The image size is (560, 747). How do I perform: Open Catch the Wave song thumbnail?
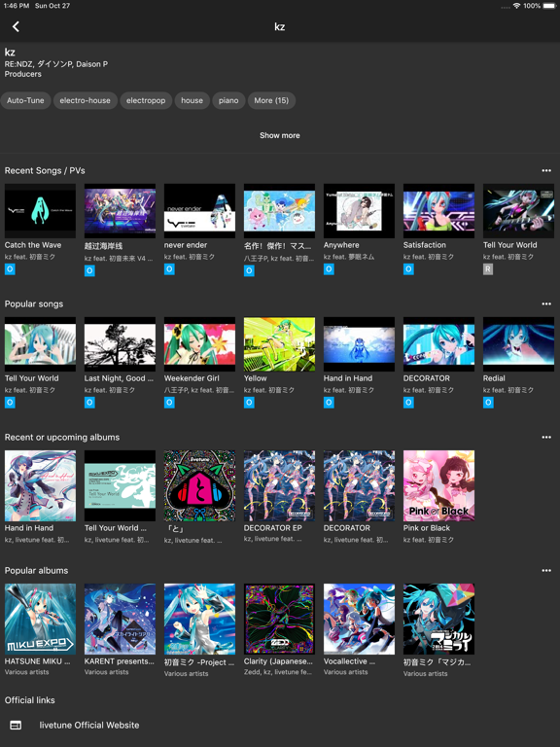pos(40,210)
